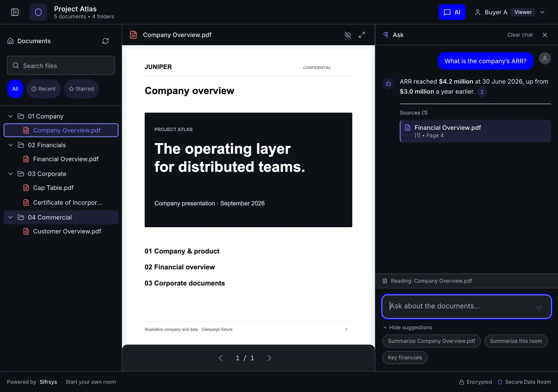Open citation reference 1 in answer
The height and width of the screenshot is (392, 558).
click(x=482, y=92)
